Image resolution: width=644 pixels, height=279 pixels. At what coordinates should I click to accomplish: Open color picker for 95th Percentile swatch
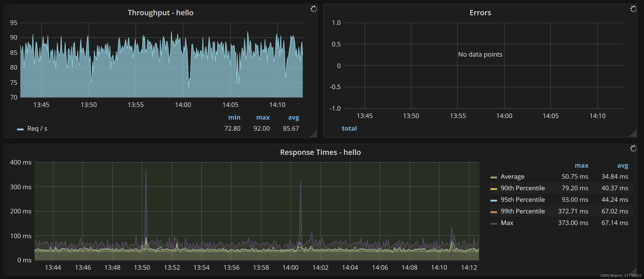coord(494,200)
